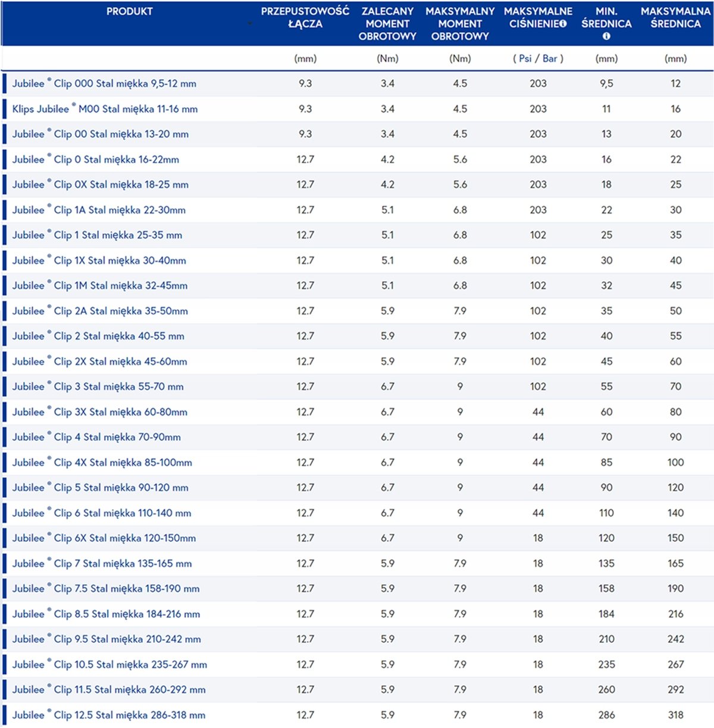The image size is (714, 728).
Task: Open Jubilee Clip 7 Stal miękka 135-165 mm
Action: click(x=102, y=564)
